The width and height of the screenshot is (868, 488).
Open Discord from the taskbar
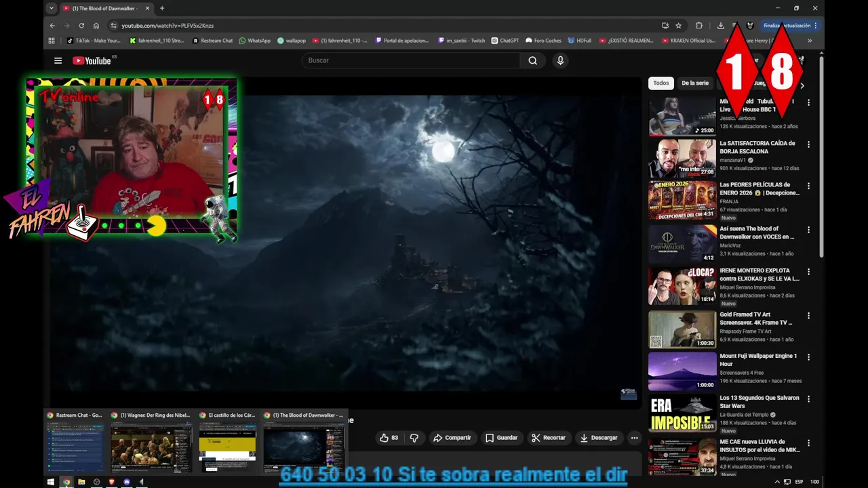tap(127, 482)
